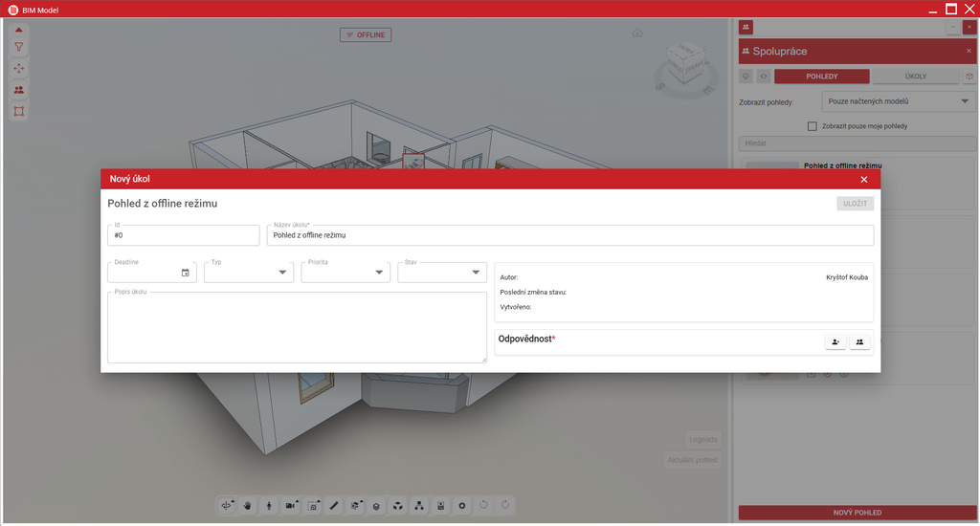
Task: Select the measure ruler tool
Action: coord(334,505)
